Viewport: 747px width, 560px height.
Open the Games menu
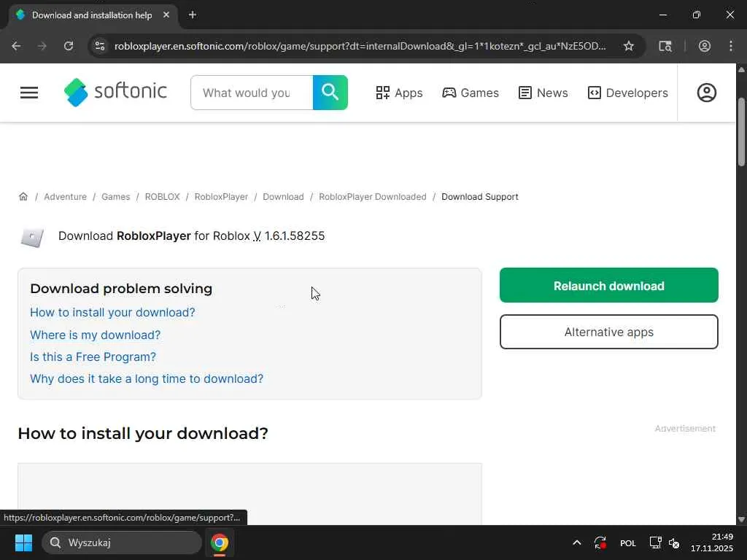point(471,93)
